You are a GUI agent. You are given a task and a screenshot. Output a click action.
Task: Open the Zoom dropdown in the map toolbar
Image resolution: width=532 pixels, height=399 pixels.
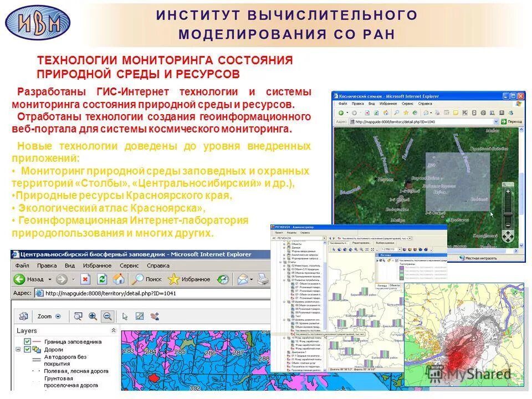(58, 316)
